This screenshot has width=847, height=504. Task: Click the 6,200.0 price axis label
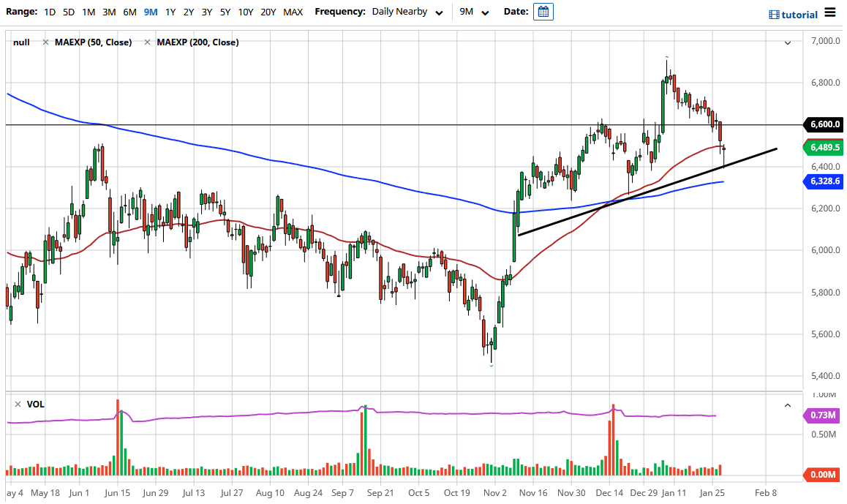coord(825,208)
